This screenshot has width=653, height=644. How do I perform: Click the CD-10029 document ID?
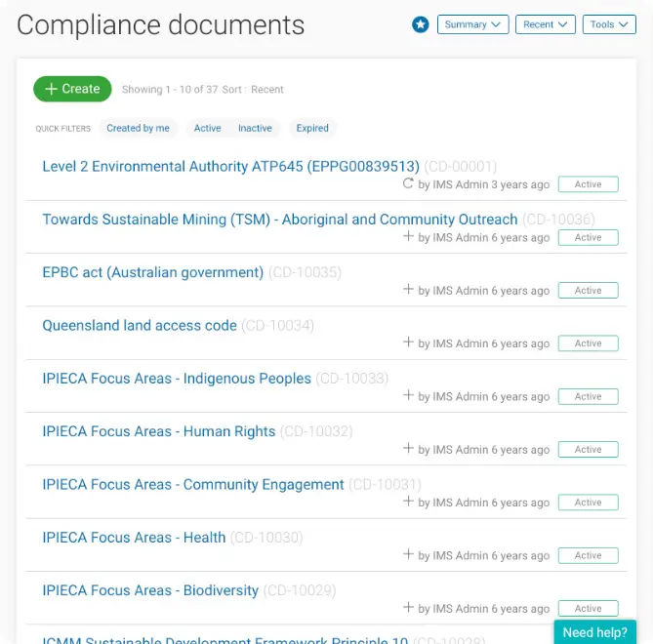click(300, 590)
